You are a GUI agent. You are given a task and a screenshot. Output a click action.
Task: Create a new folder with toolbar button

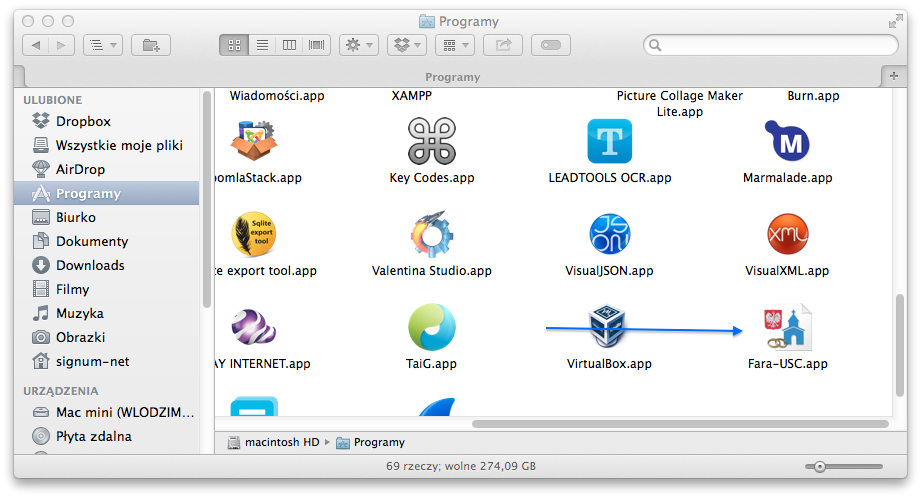tap(151, 45)
